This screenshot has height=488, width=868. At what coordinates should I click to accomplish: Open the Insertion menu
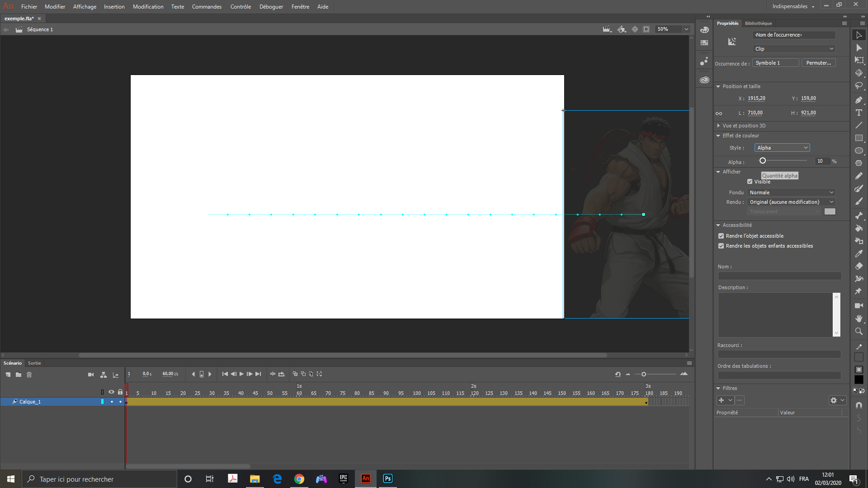coord(114,7)
